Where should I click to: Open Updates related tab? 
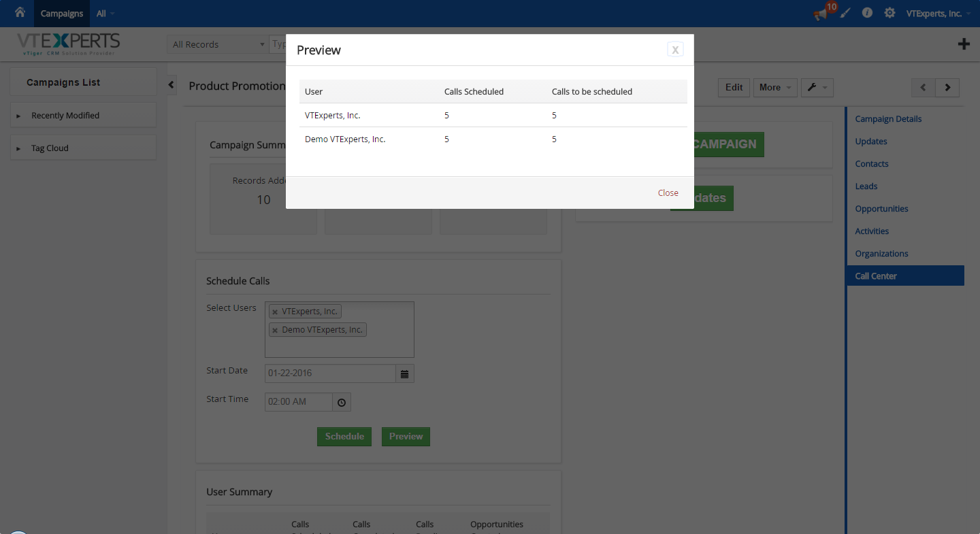[871, 141]
